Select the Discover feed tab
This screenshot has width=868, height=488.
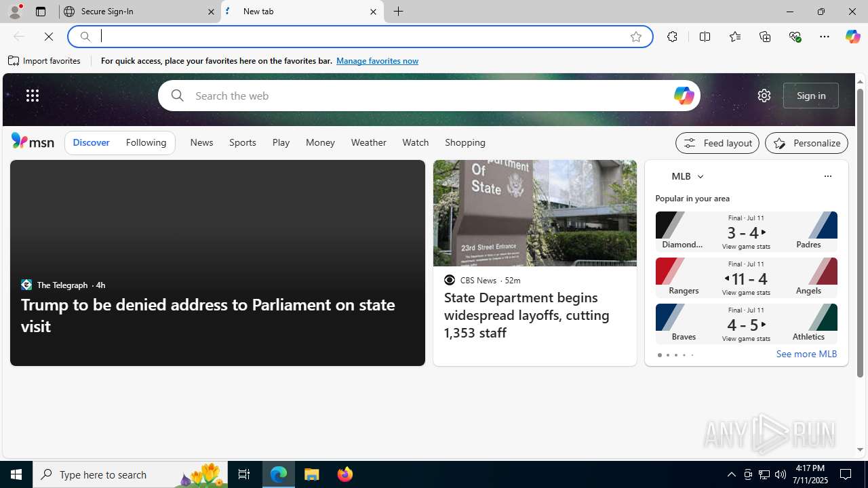point(91,143)
